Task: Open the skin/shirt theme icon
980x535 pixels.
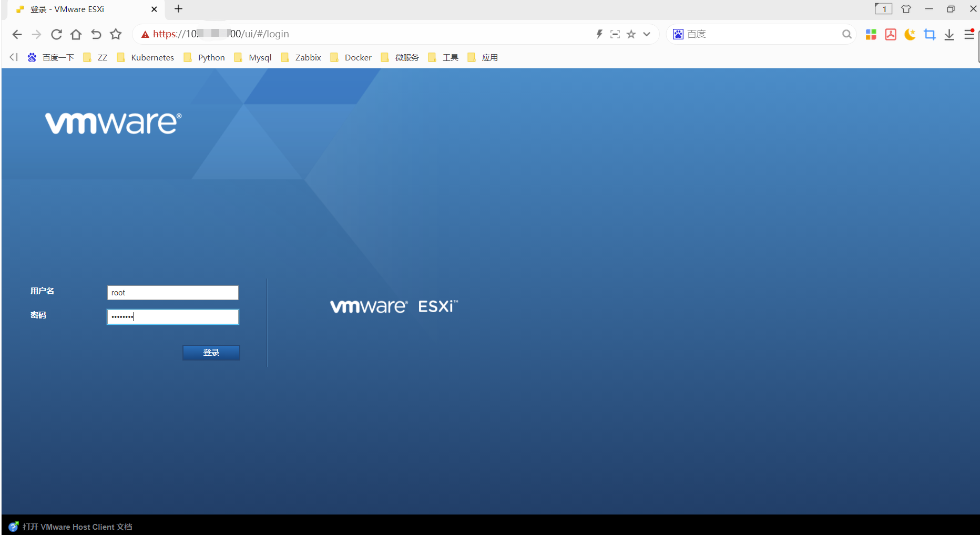Action: pos(906,9)
